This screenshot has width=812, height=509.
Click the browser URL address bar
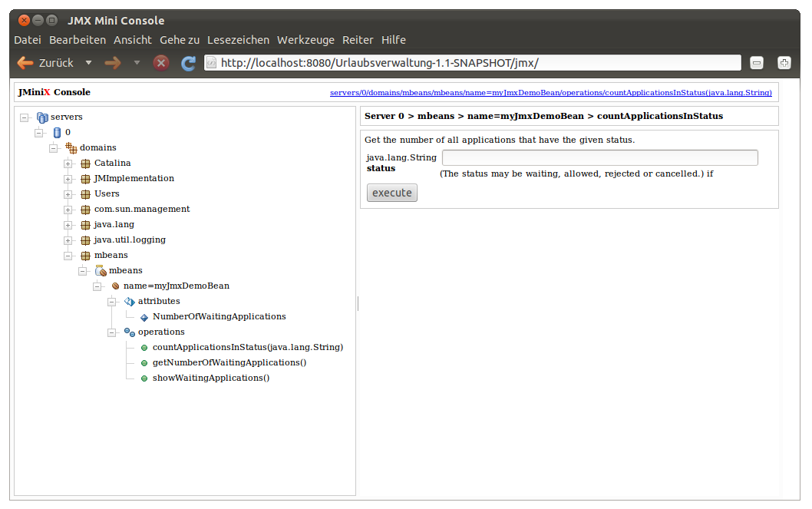(x=472, y=63)
